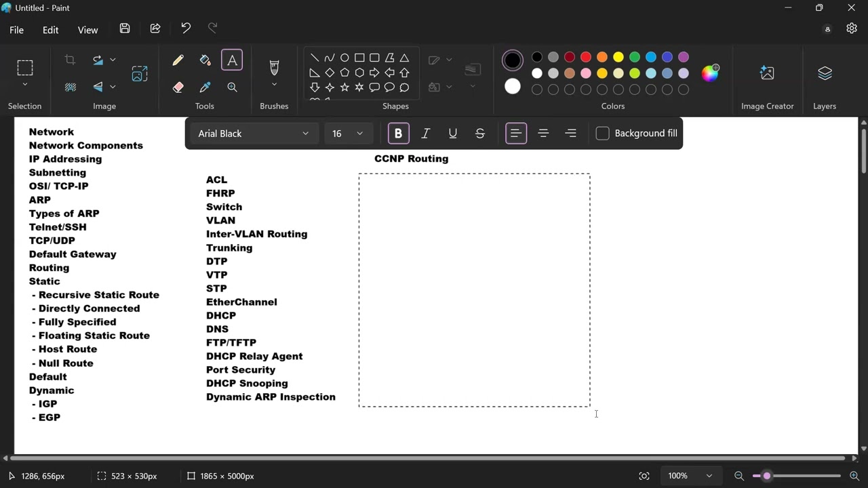
Task: Select the Fill bucket tool
Action: click(205, 60)
